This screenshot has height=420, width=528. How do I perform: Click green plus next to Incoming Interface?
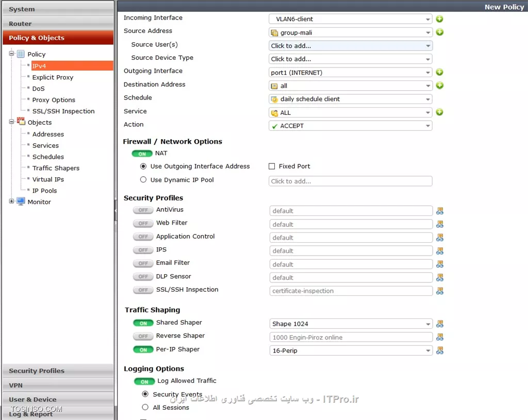(439, 19)
